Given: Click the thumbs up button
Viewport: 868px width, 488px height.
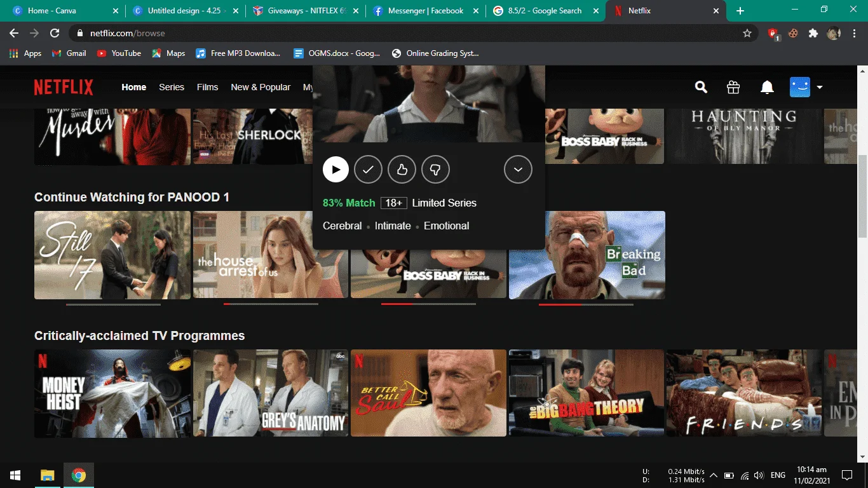Looking at the screenshot, I should click(x=402, y=170).
